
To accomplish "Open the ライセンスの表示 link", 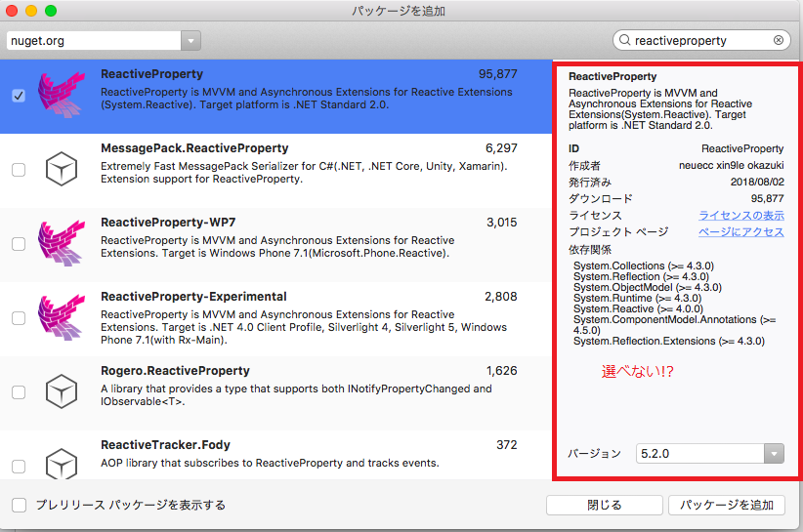I will pyautogui.click(x=741, y=216).
